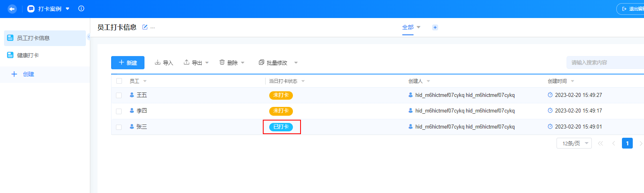This screenshot has width=644, height=193.
Task: Open 员工打卡信息 in the sidebar
Action: (x=45, y=38)
